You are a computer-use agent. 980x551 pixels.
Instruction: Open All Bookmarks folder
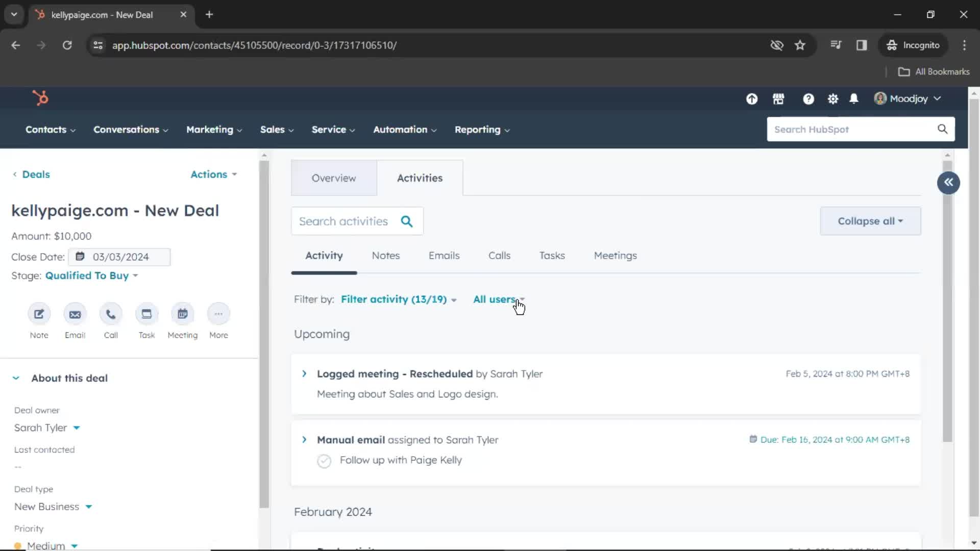(x=934, y=71)
